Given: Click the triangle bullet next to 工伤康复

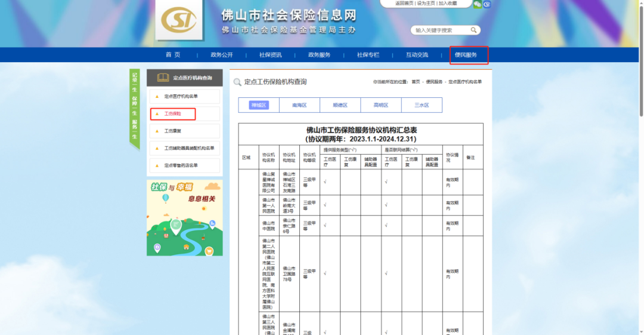Looking at the screenshot, I should point(157,131).
